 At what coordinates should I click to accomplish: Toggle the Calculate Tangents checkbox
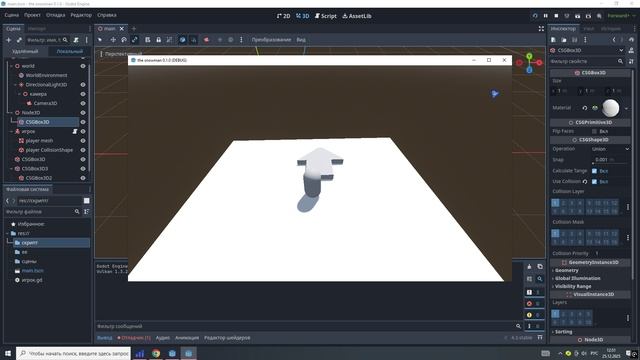[x=594, y=171]
